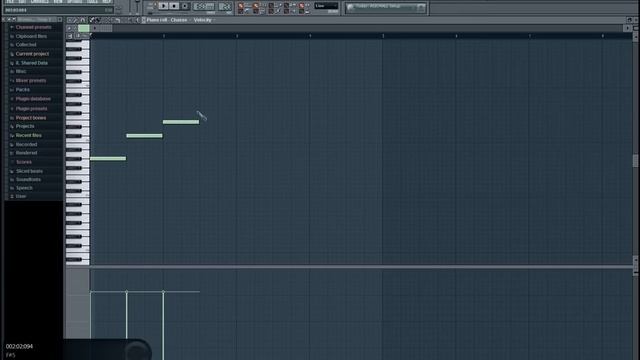
Task: Click bar 5 marker on timeline ruler
Action: click(383, 36)
